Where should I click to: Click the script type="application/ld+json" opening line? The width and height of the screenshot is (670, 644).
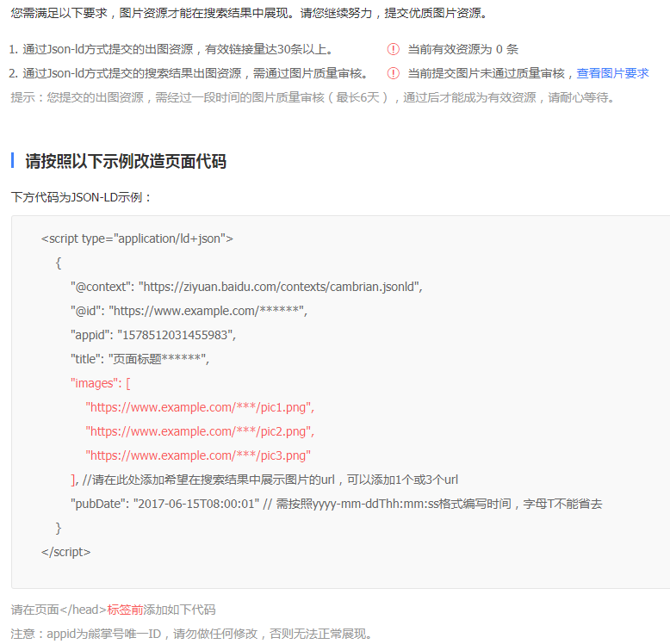tap(137, 238)
